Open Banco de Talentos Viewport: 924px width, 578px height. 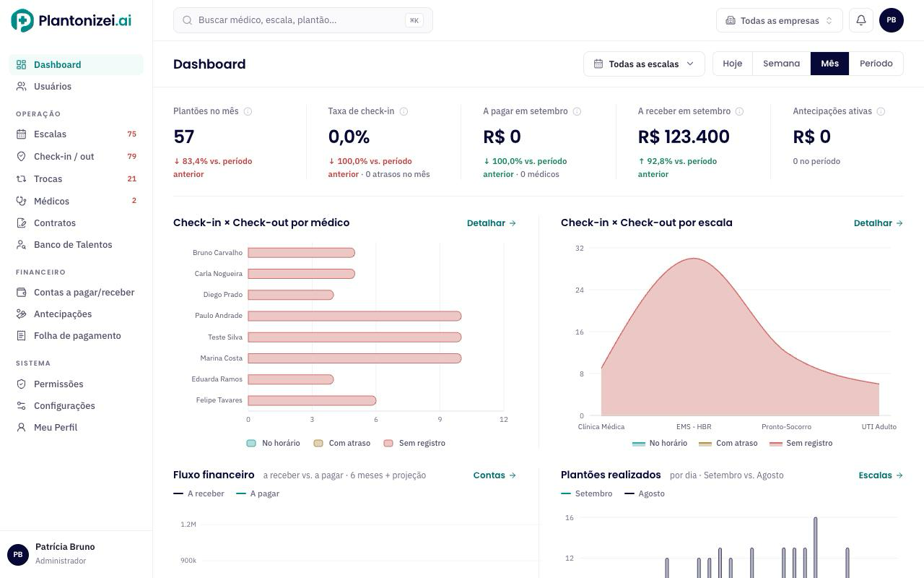[x=76, y=244]
